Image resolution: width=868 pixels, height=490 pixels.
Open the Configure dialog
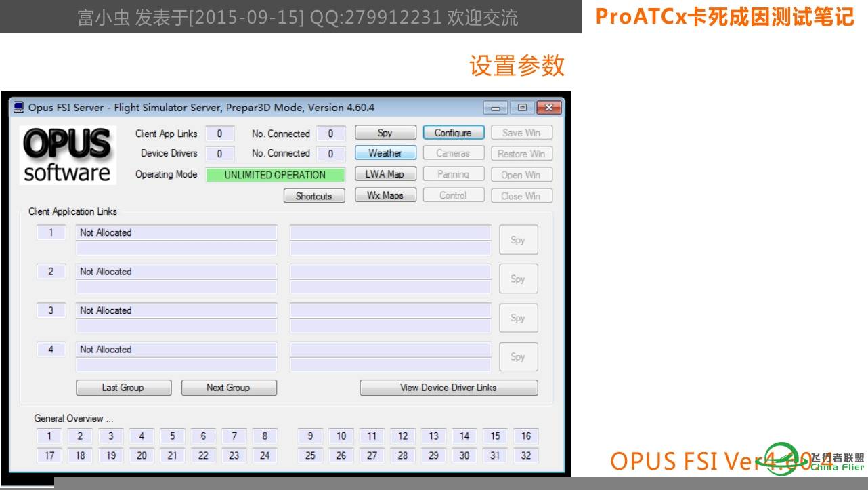coord(453,133)
